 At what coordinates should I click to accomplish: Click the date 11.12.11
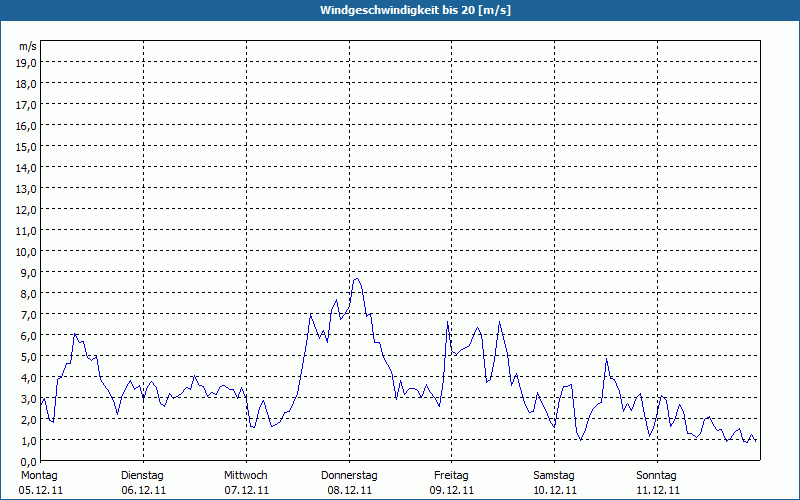coord(658,491)
